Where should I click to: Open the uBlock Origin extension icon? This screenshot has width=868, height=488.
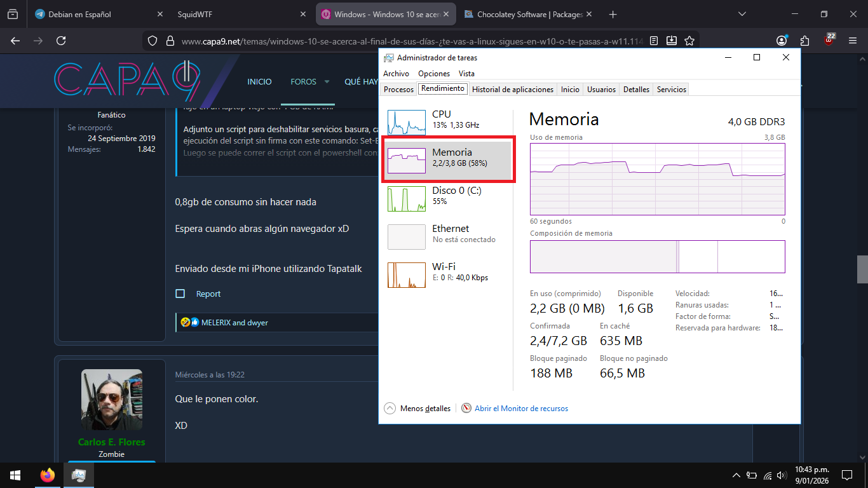coord(829,41)
